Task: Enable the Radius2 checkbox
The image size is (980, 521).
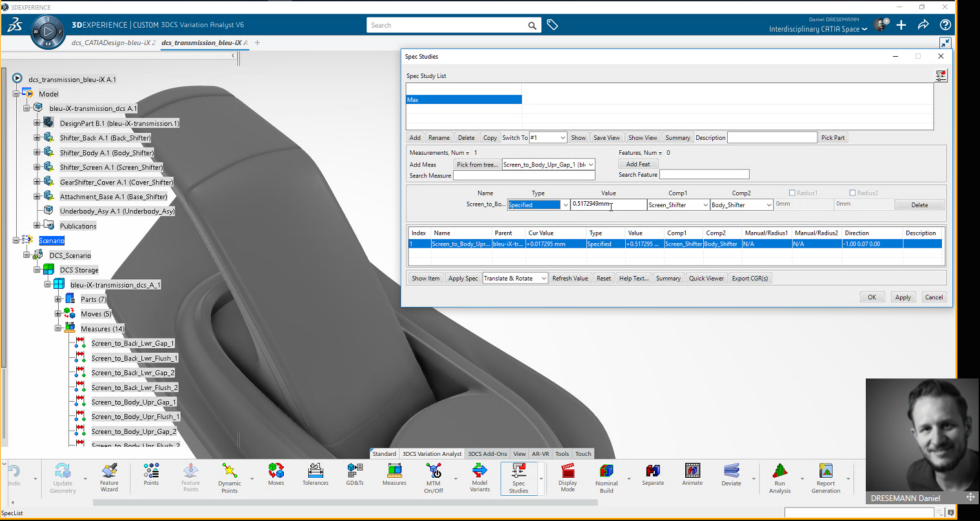Action: [x=852, y=193]
